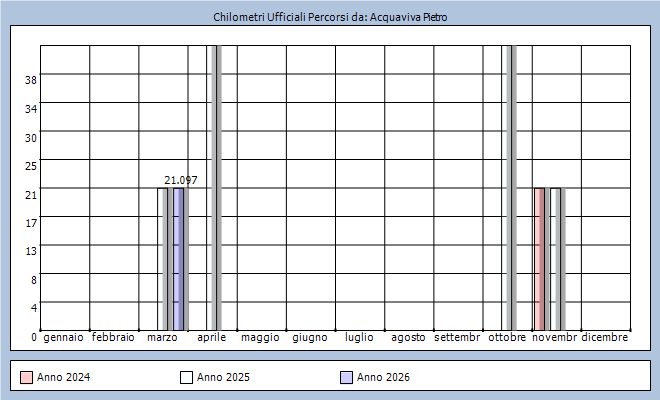
Task: Click the 21.097 data label
Action: (181, 180)
